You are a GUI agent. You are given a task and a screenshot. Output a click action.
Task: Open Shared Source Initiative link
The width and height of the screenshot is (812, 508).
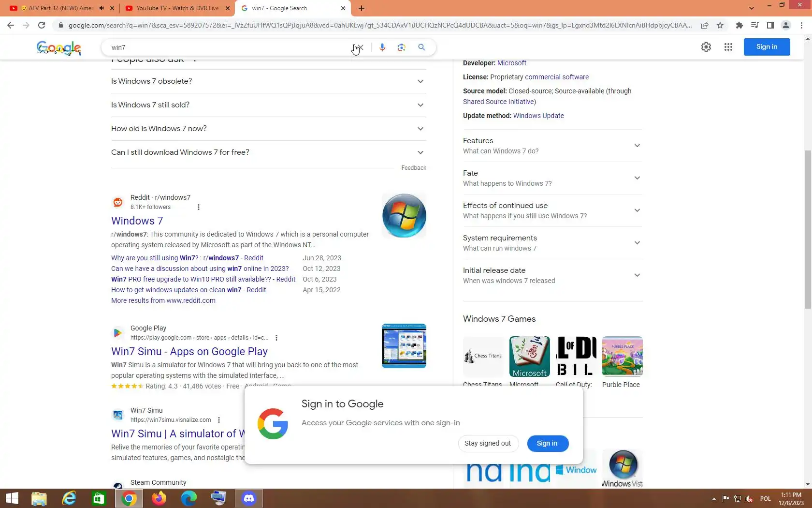pos(499,102)
